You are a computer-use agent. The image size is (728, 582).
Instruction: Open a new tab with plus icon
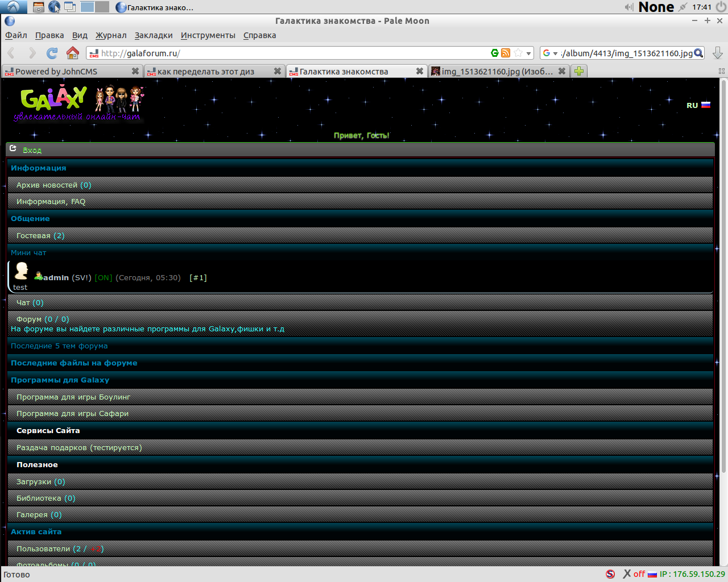tap(579, 71)
